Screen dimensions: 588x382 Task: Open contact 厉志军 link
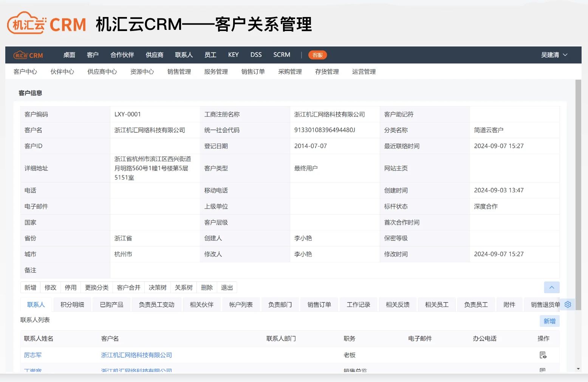click(33, 355)
